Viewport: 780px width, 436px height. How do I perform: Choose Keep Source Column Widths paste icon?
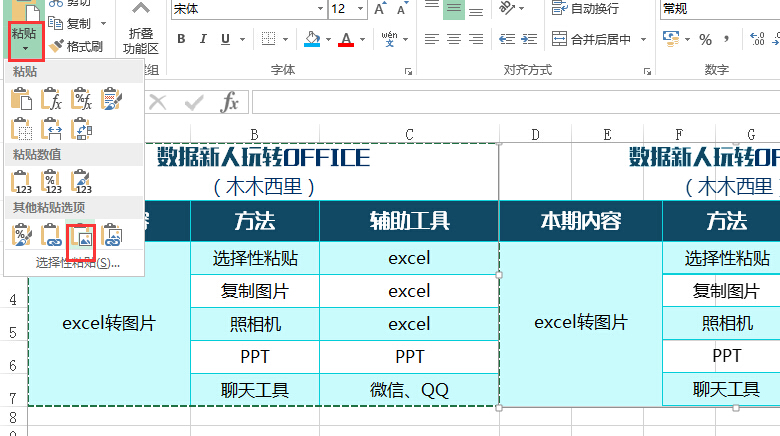point(51,128)
